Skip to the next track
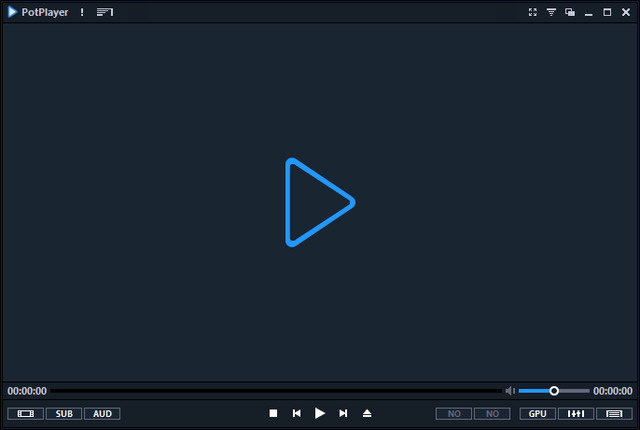The image size is (640, 430). (343, 413)
